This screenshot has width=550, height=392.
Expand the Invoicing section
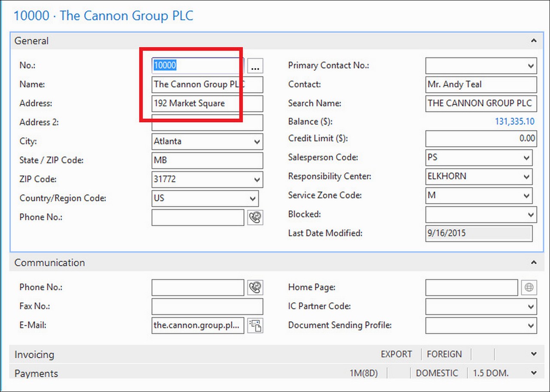tap(534, 354)
